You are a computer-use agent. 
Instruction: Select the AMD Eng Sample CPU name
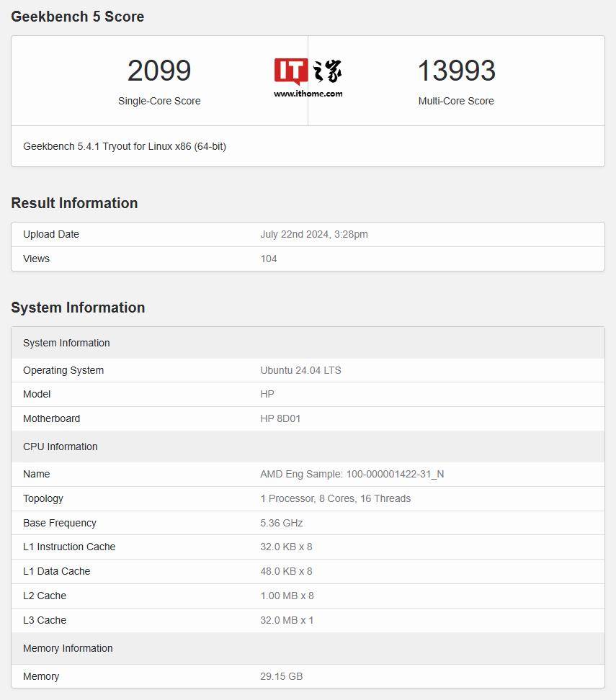click(352, 474)
